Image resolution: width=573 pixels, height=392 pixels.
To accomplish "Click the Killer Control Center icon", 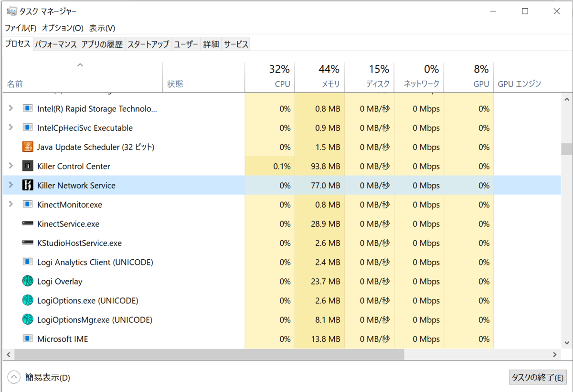I will click(27, 166).
